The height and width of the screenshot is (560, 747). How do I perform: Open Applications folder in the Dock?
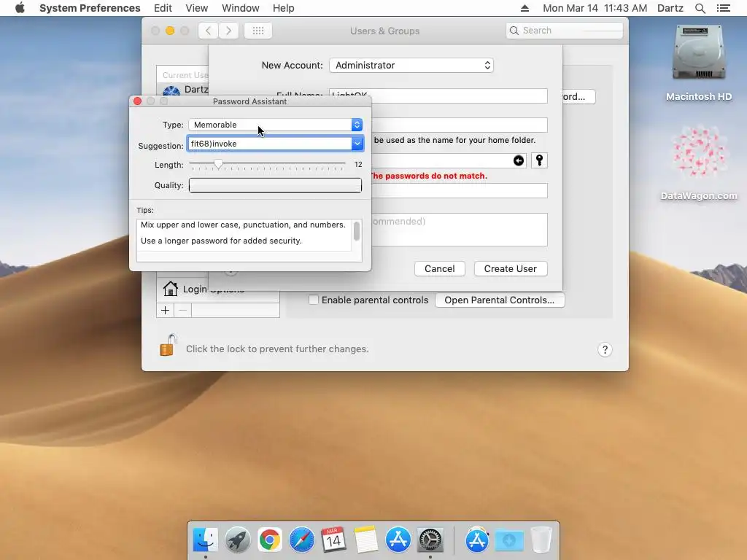tap(477, 540)
